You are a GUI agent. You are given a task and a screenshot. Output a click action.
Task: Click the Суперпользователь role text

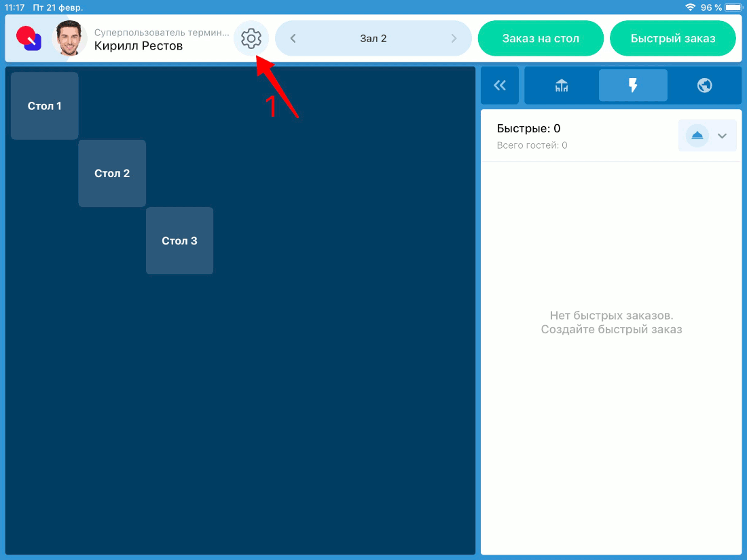(162, 33)
